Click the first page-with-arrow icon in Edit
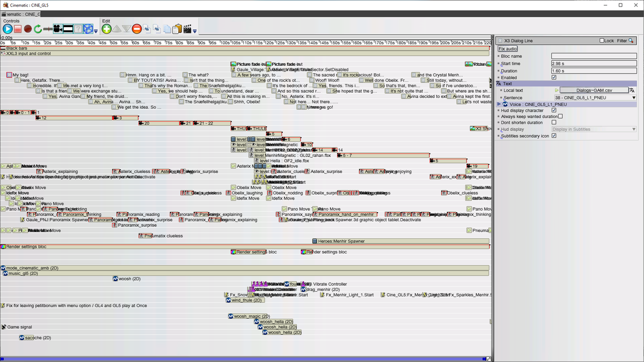 pos(147,29)
